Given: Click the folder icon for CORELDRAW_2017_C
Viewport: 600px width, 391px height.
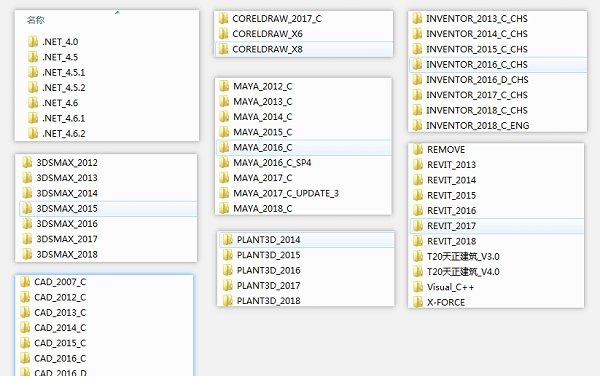Looking at the screenshot, I should coord(223,18).
